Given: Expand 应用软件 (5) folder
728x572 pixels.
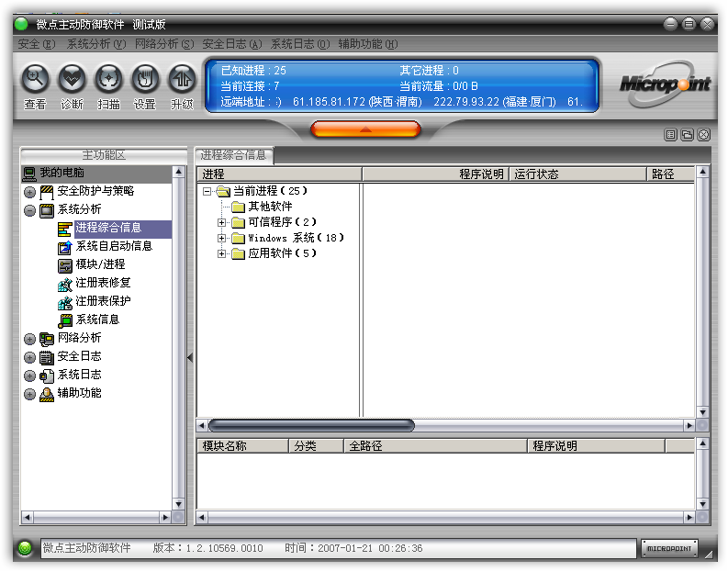Looking at the screenshot, I should [x=222, y=253].
